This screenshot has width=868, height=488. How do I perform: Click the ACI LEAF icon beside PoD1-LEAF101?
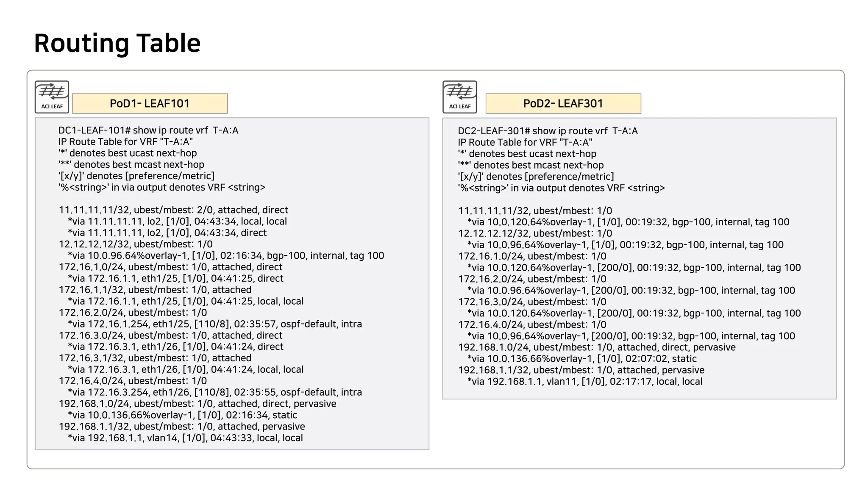(52, 97)
